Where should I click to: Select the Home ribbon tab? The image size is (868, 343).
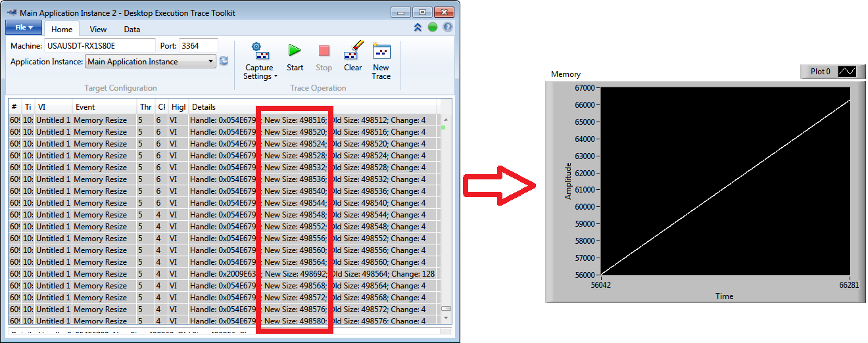point(62,29)
